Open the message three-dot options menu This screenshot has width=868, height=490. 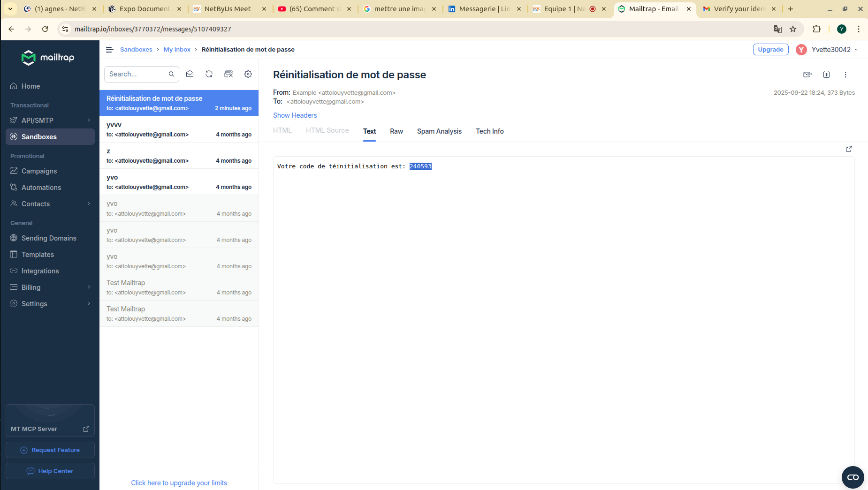coord(845,75)
